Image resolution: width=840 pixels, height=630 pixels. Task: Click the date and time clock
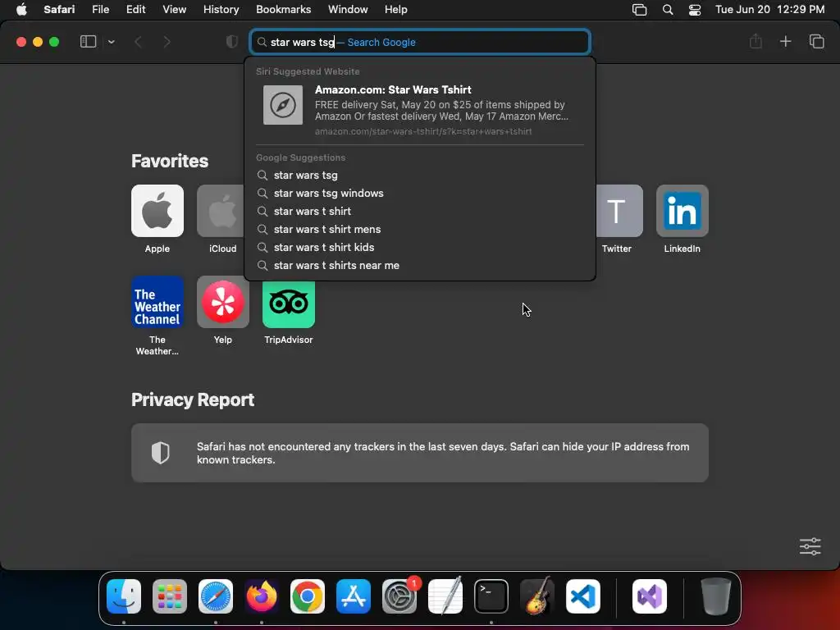(x=769, y=10)
